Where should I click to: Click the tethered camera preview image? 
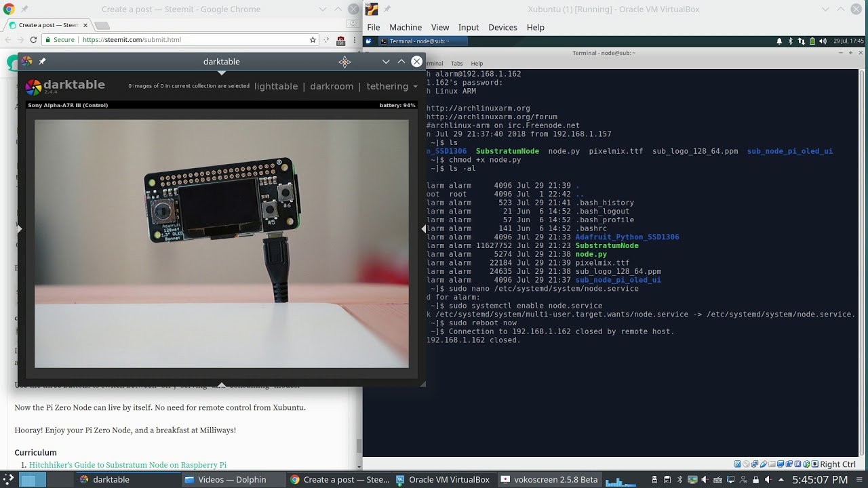coord(222,244)
